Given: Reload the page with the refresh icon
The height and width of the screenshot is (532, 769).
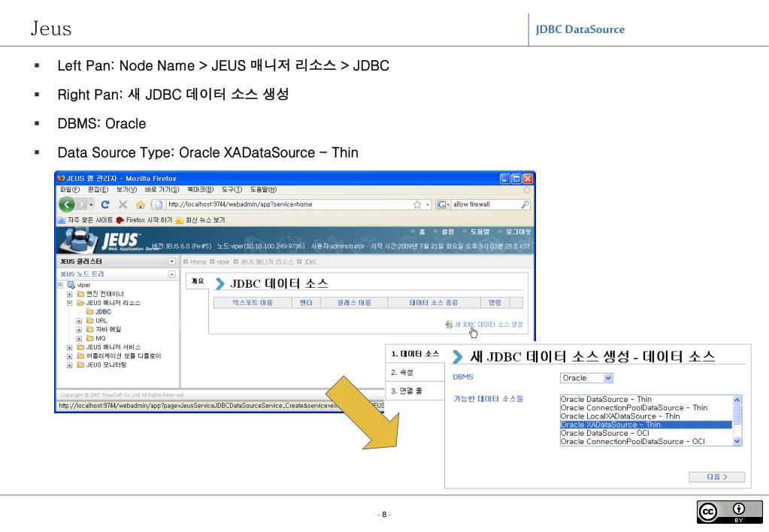Looking at the screenshot, I should (x=105, y=204).
